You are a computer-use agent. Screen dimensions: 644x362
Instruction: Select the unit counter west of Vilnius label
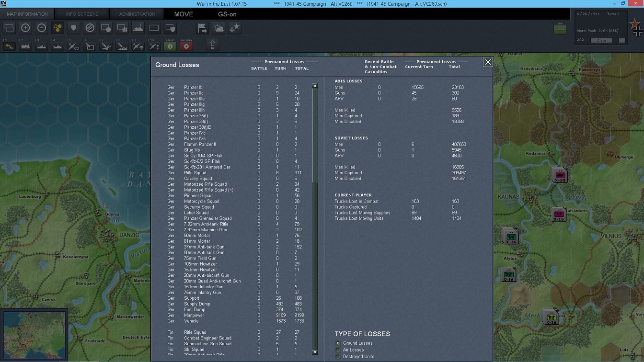[510, 236]
